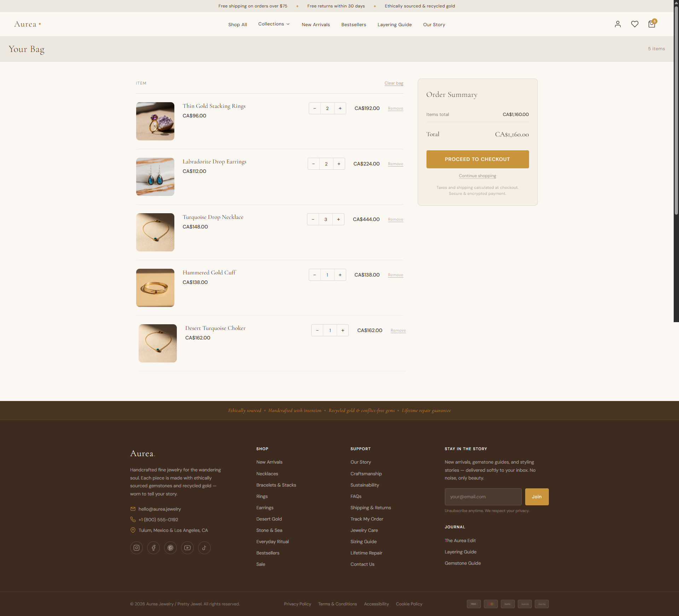Open Accessibility footer link
The height and width of the screenshot is (616, 679).
click(x=376, y=604)
